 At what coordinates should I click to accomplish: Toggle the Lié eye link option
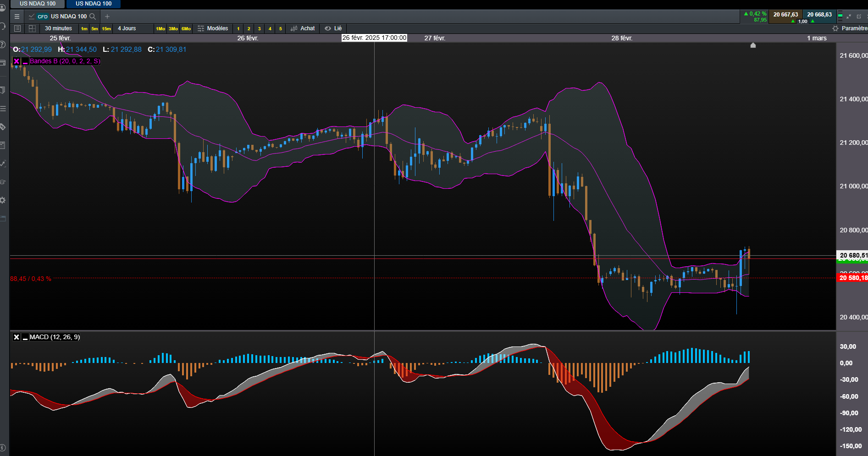click(x=333, y=28)
